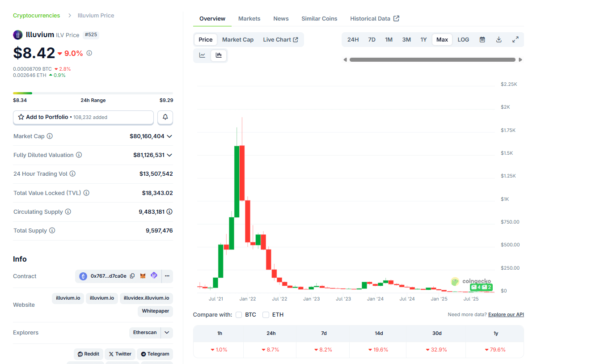Viewport: 613px width, 364px height.
Task: Expand the Market Cap row details
Action: click(169, 136)
